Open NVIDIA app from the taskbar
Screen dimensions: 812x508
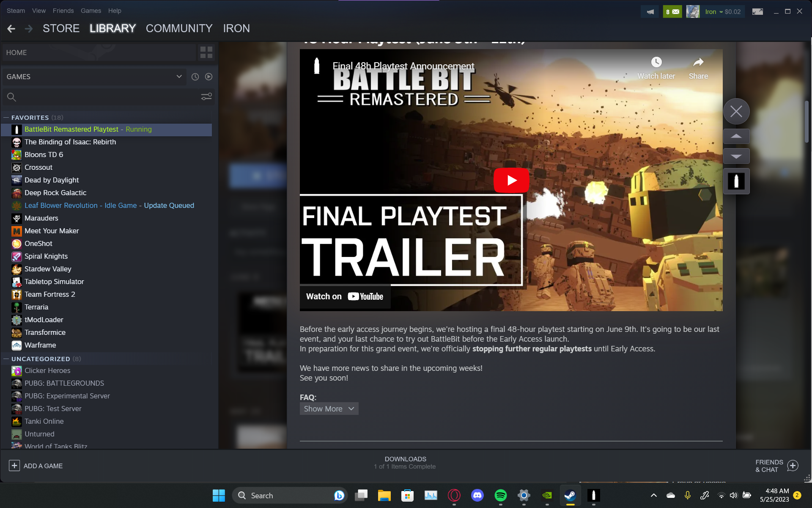(x=547, y=495)
